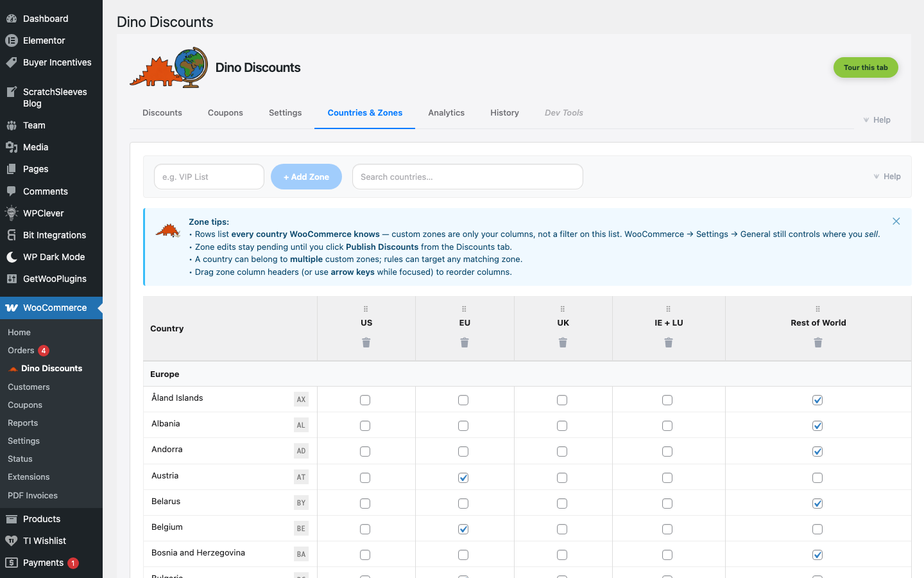Click the Comments bubble icon
This screenshot has height=578, width=924.
tap(12, 191)
